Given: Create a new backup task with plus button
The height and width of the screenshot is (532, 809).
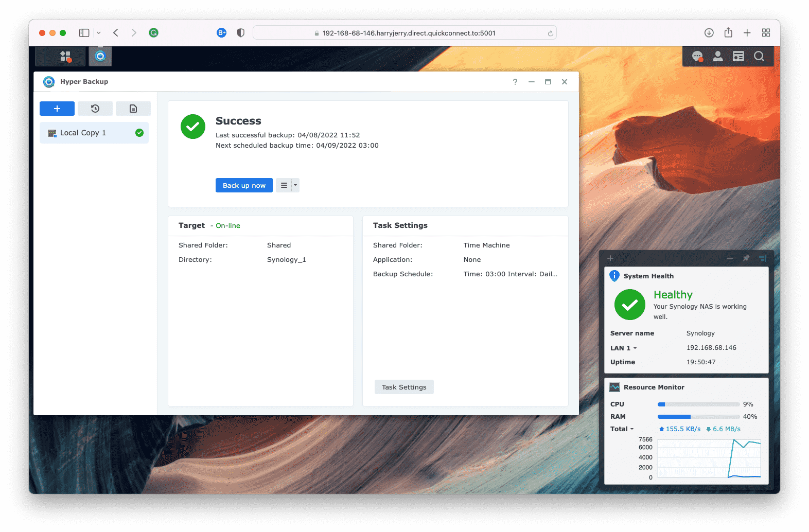Looking at the screenshot, I should 57,109.
